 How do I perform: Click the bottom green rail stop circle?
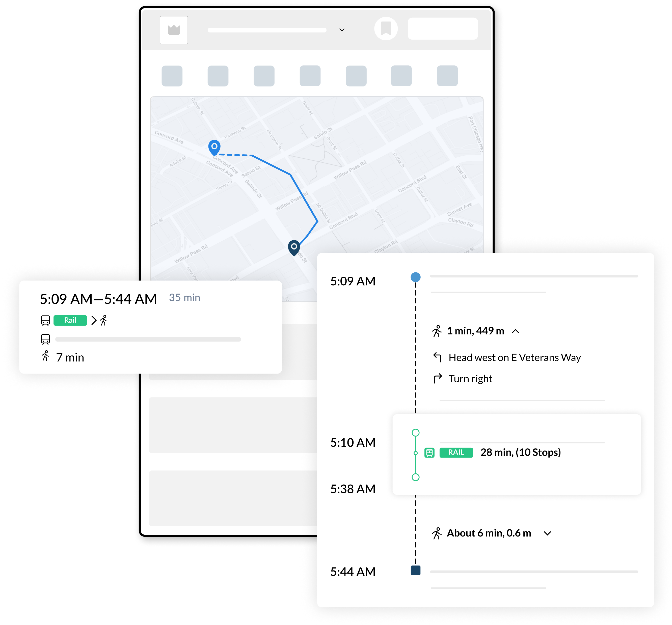415,477
